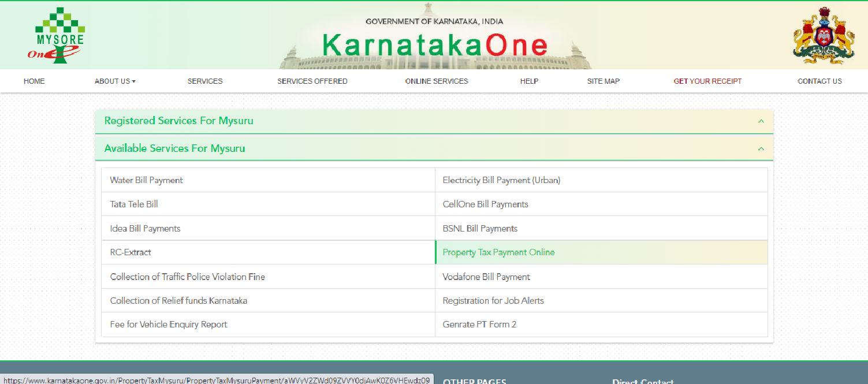Open the Services menu item

pyautogui.click(x=204, y=81)
